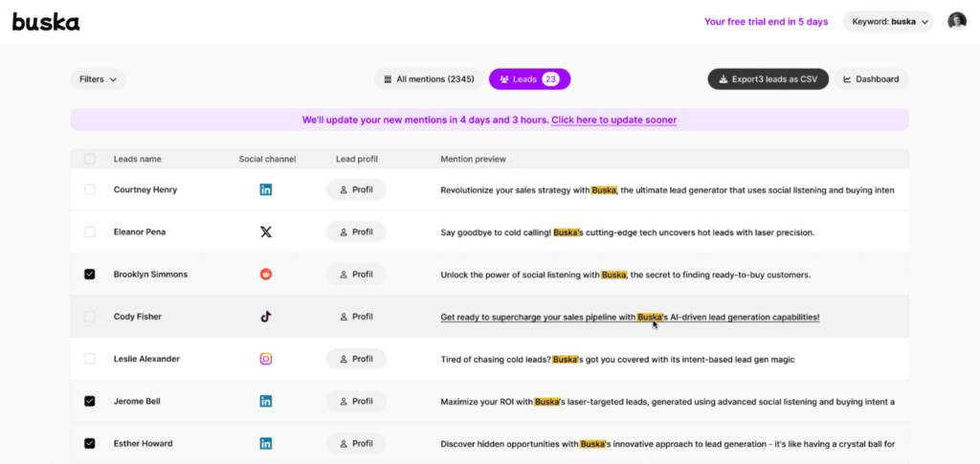This screenshot has width=980, height=464.
Task: Click the Courtney Henry lead name
Action: (x=145, y=189)
